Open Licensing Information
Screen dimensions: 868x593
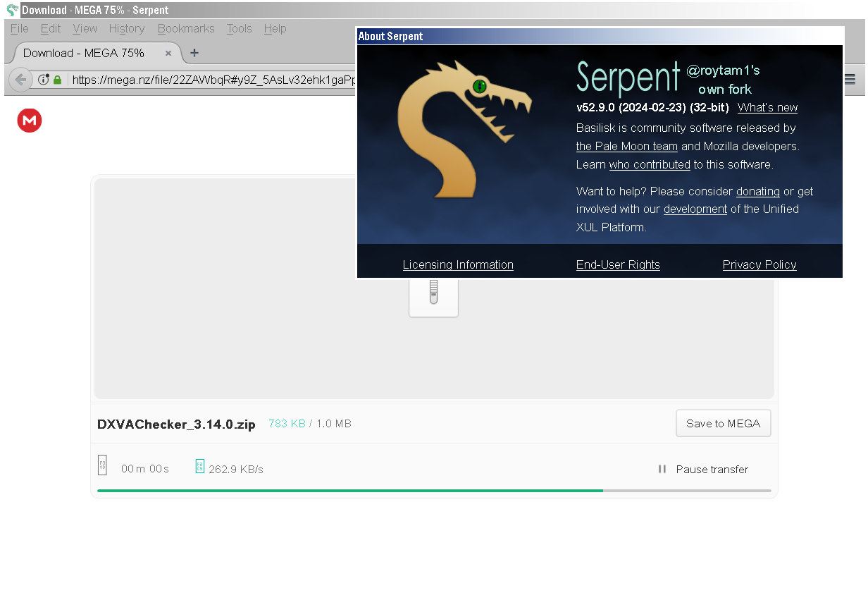458,265
